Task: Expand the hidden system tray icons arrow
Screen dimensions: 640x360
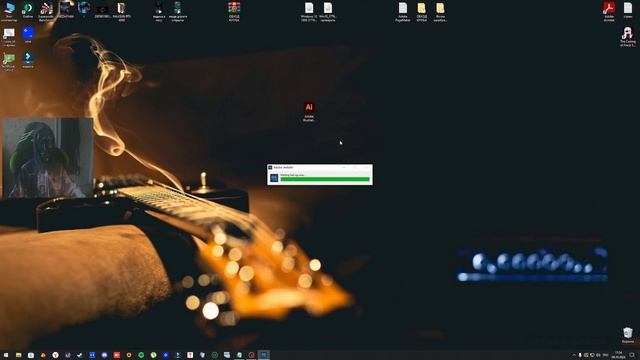Action: point(574,355)
